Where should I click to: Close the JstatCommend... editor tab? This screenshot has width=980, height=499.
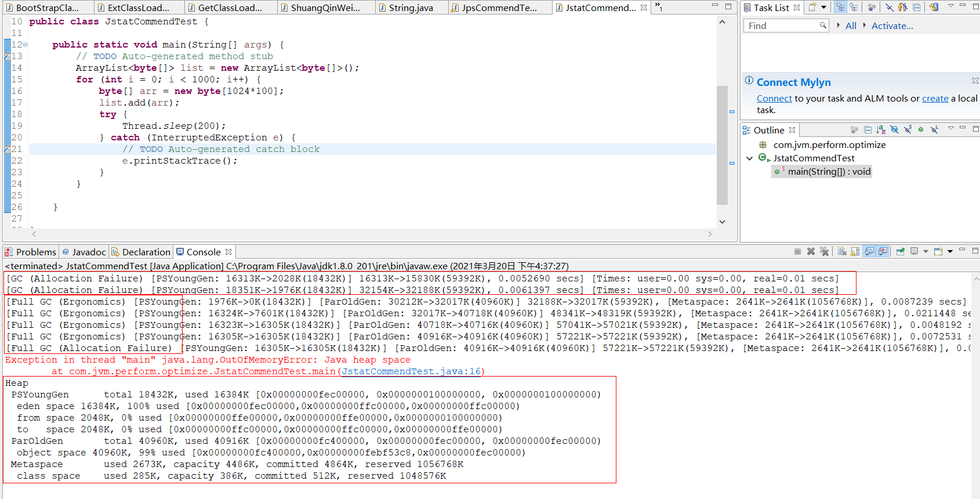pyautogui.click(x=644, y=8)
